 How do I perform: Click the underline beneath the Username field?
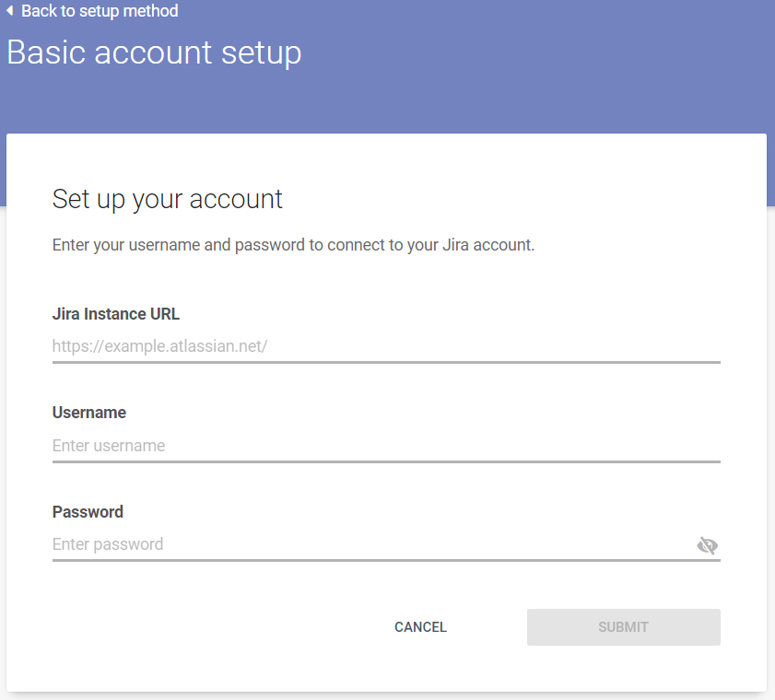click(x=386, y=461)
